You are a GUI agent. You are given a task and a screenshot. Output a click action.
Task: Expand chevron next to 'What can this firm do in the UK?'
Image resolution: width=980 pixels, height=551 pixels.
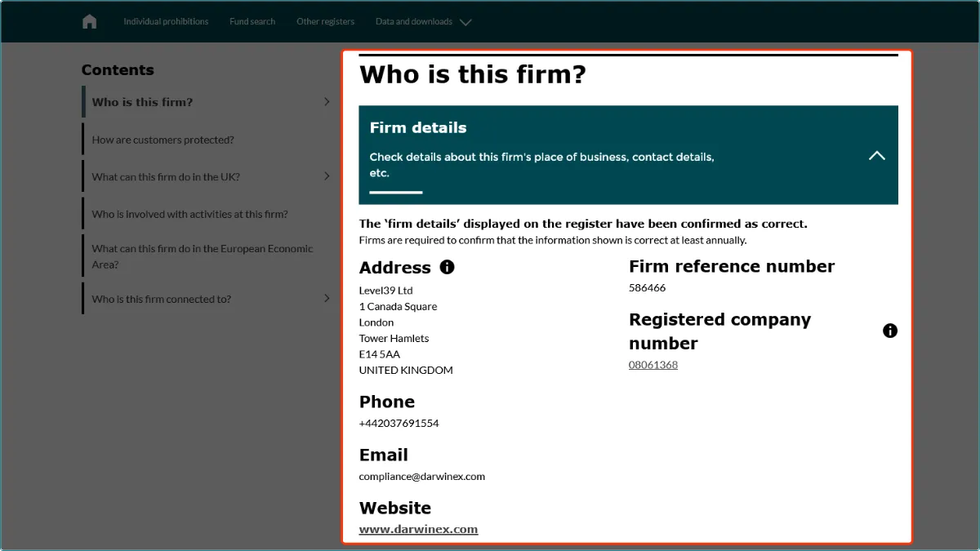[x=327, y=176]
